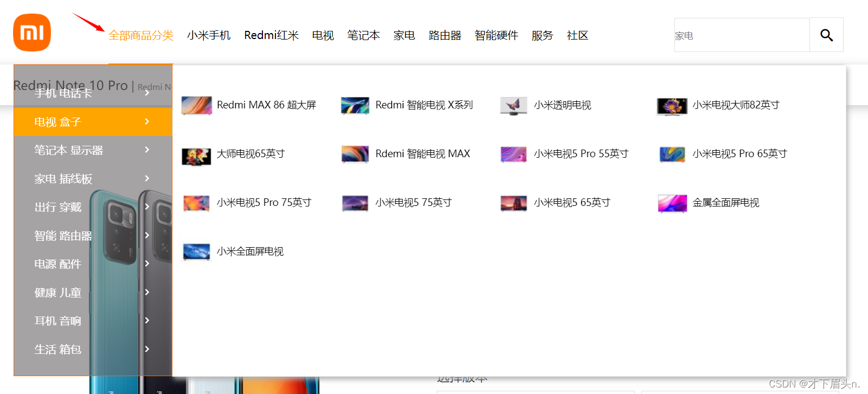868x394 pixels.
Task: Open 服务 in top navigation
Action: [x=542, y=35]
